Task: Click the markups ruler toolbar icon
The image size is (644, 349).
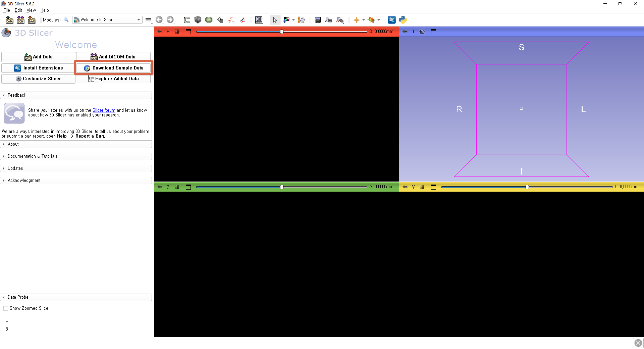Action: pyautogui.click(x=301, y=20)
